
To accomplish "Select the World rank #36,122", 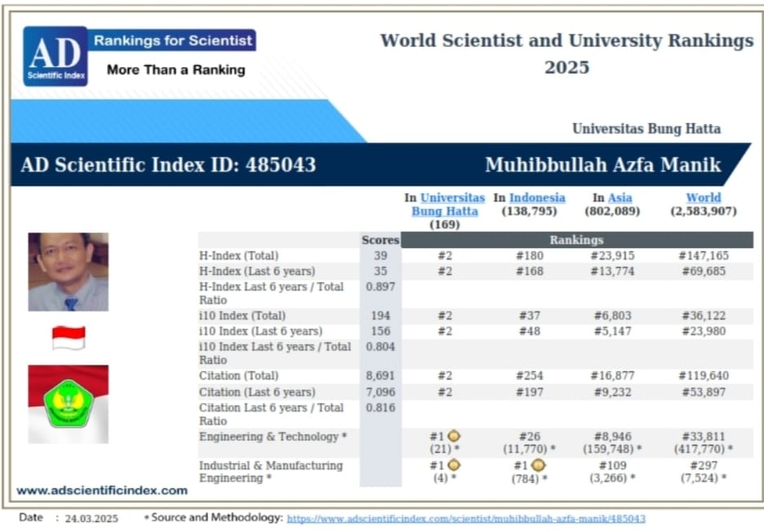I will click(x=704, y=316).
